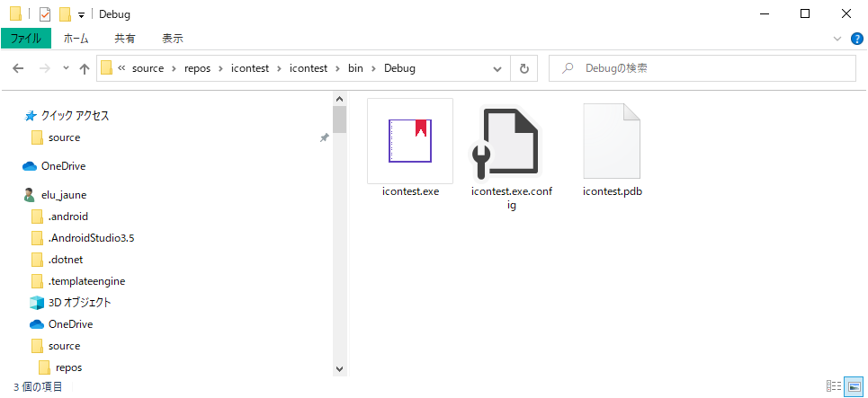Viewport: 868px width, 398px height.
Task: Select 'source' folder under elu_jaune
Action: click(64, 346)
